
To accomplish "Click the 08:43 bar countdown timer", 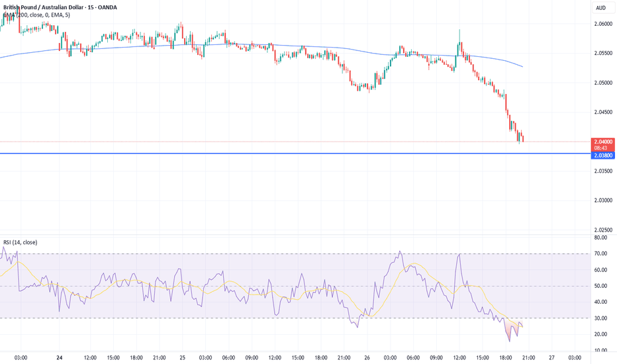I will 600,148.
